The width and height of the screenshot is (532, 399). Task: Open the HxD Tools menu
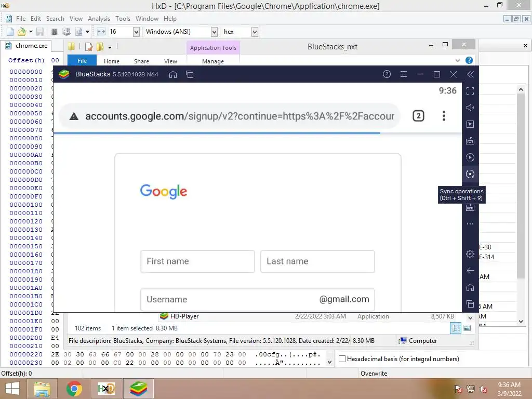123,19
